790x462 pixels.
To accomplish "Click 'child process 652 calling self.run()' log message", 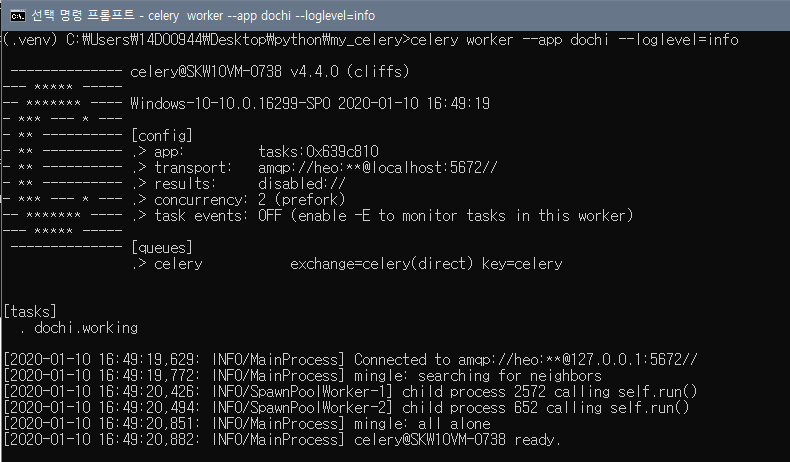I will 546,408.
